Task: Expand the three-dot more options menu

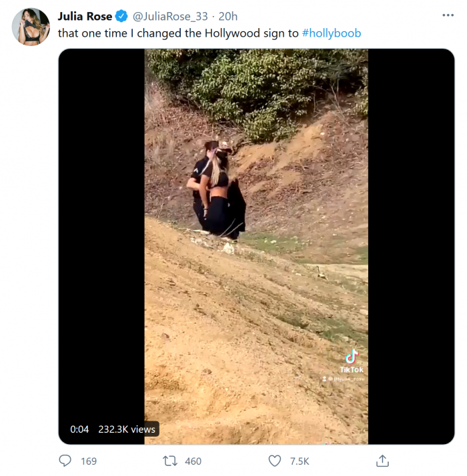Action: pos(448,15)
